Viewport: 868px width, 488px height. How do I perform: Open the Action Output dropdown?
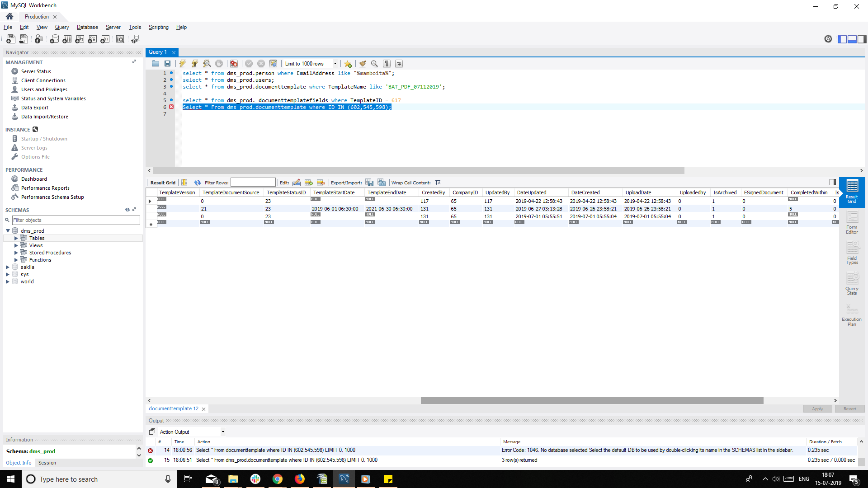click(223, 432)
